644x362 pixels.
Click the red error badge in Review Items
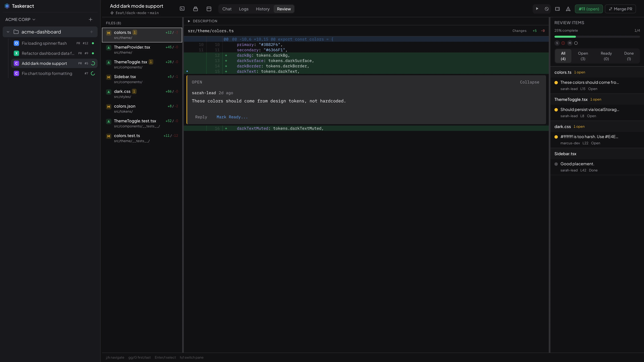tap(563, 43)
